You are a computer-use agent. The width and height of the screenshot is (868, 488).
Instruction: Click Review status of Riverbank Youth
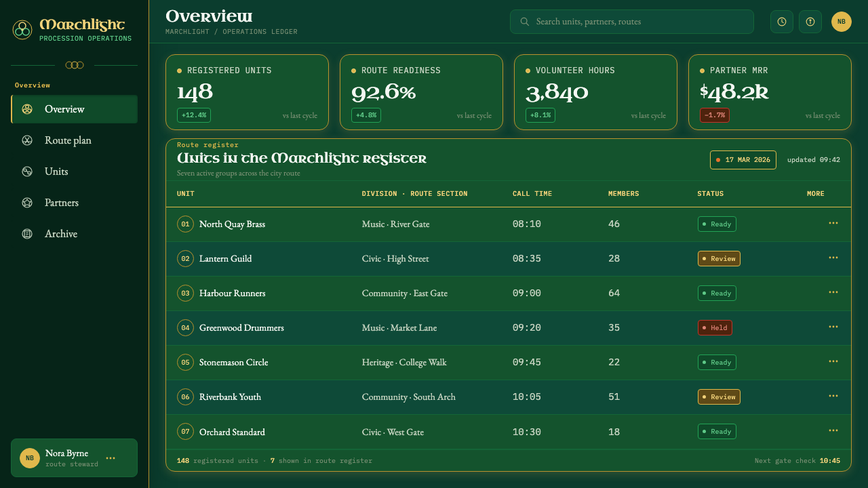719,396
